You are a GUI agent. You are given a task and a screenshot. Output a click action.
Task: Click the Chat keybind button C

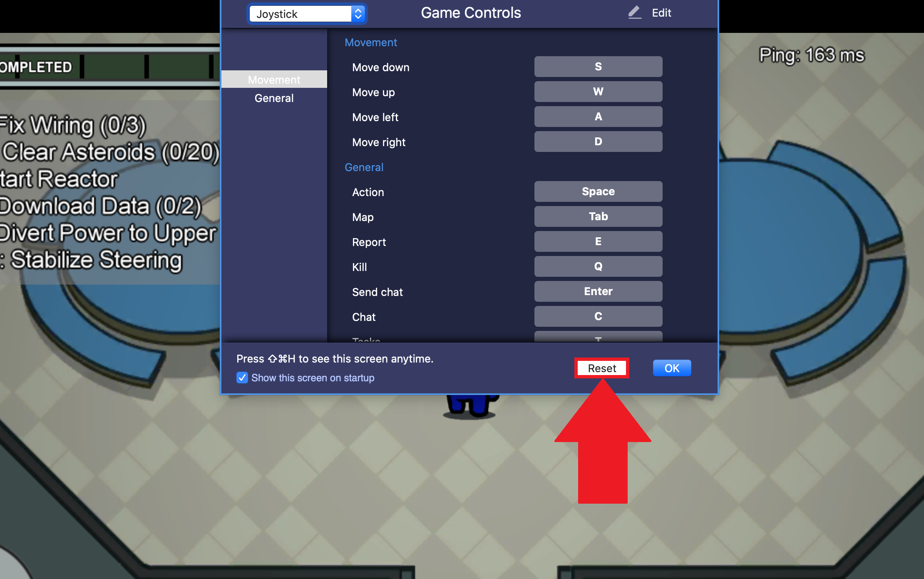(597, 317)
